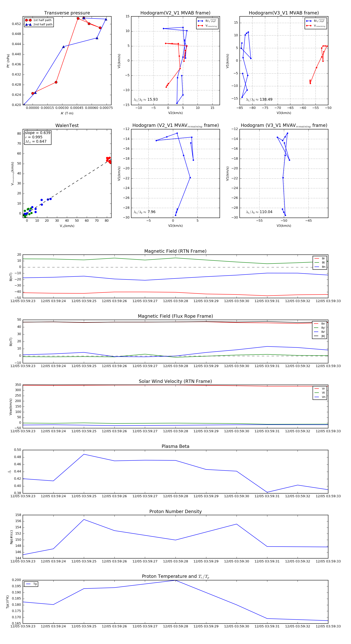This screenshot has width=351, height=644.
Task: Click 'Hodogram (V3_V1 MVAV remaining frame)' title
Action: pyautogui.click(x=284, y=125)
